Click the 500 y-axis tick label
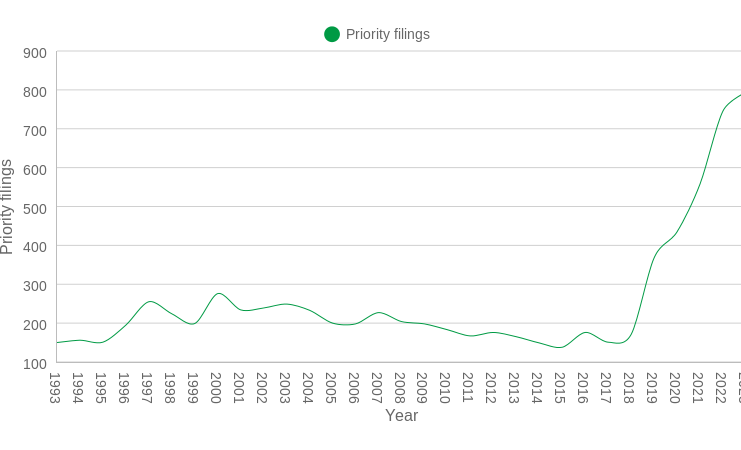This screenshot has height=450, width=741. tap(35, 208)
